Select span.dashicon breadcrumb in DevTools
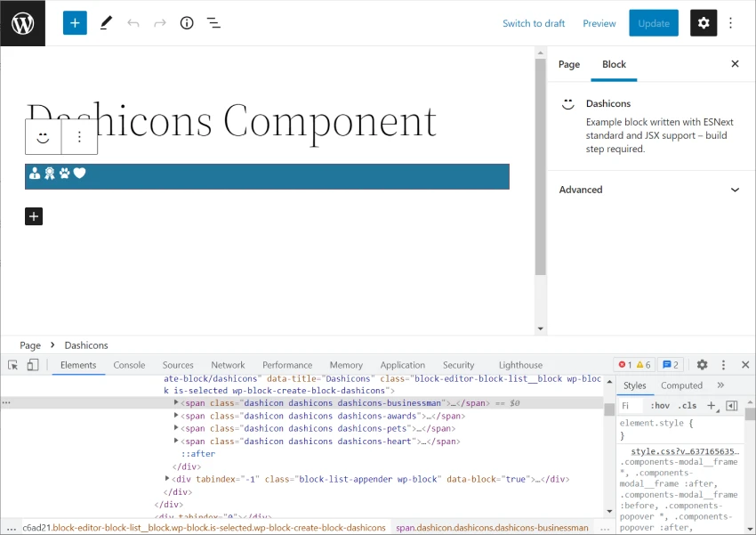The width and height of the screenshot is (756, 535). point(492,528)
